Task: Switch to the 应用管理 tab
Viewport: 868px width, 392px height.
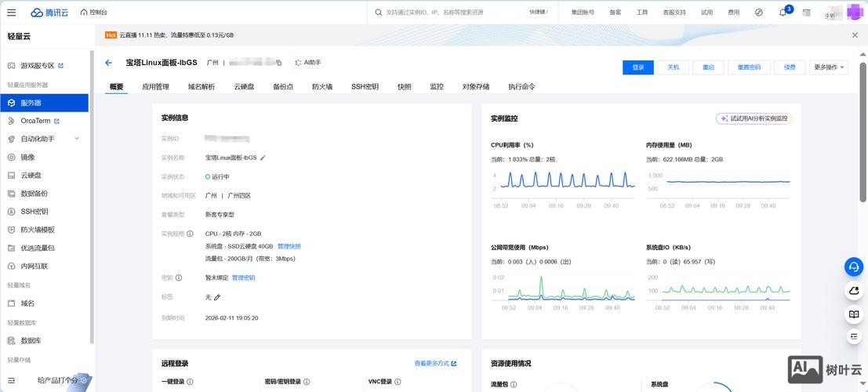Action: tap(155, 86)
